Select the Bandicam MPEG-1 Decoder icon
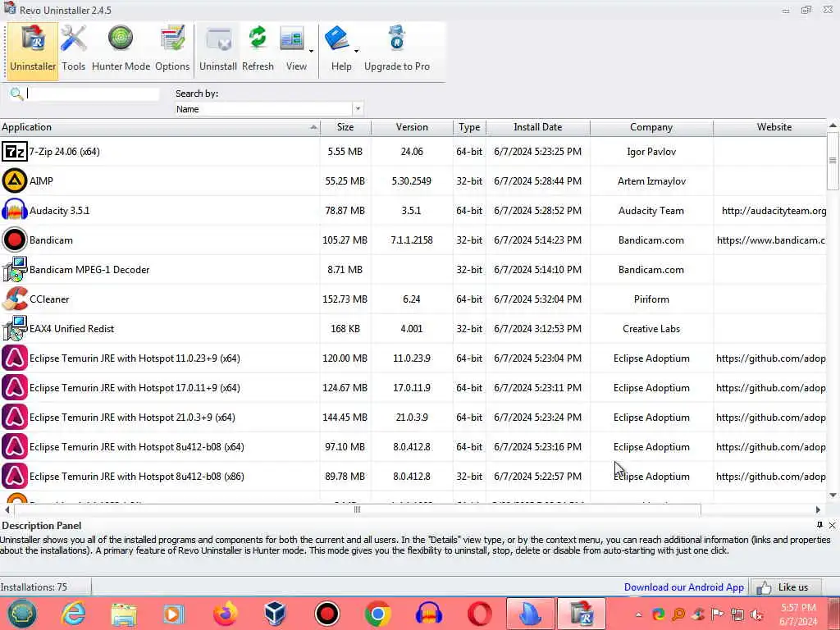This screenshot has height=630, width=840. pyautogui.click(x=15, y=269)
